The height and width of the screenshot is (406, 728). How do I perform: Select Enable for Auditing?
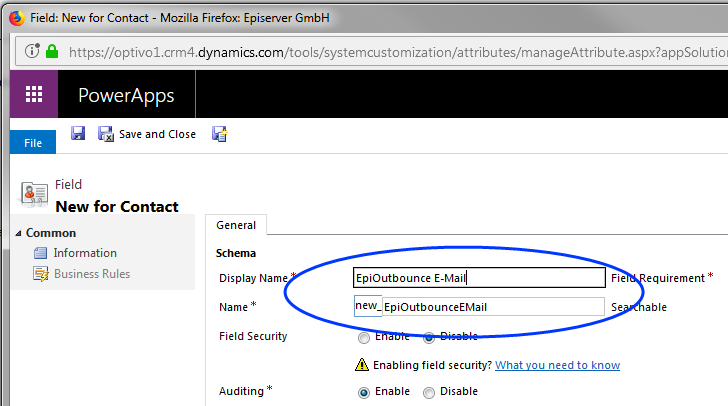click(x=364, y=392)
